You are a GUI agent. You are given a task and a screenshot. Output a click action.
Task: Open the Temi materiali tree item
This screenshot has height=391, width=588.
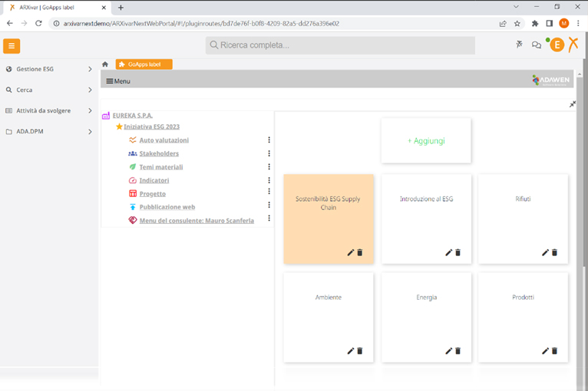[161, 167]
